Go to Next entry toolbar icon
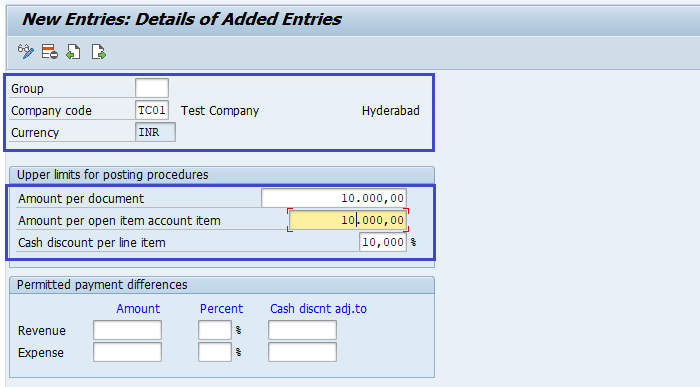Viewport: 700px width, 387px height. pos(98,52)
